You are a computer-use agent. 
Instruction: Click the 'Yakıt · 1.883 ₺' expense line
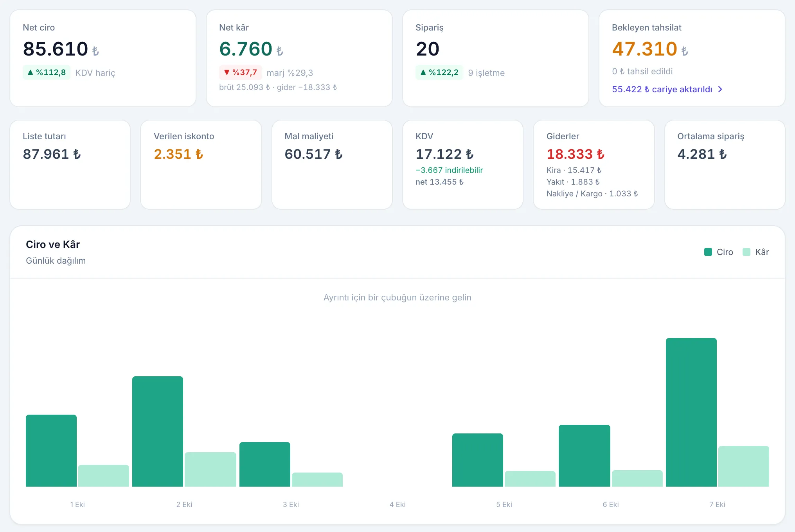(573, 182)
